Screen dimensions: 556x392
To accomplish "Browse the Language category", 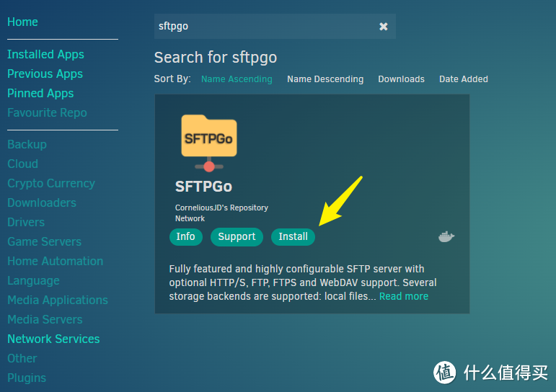I will click(33, 281).
